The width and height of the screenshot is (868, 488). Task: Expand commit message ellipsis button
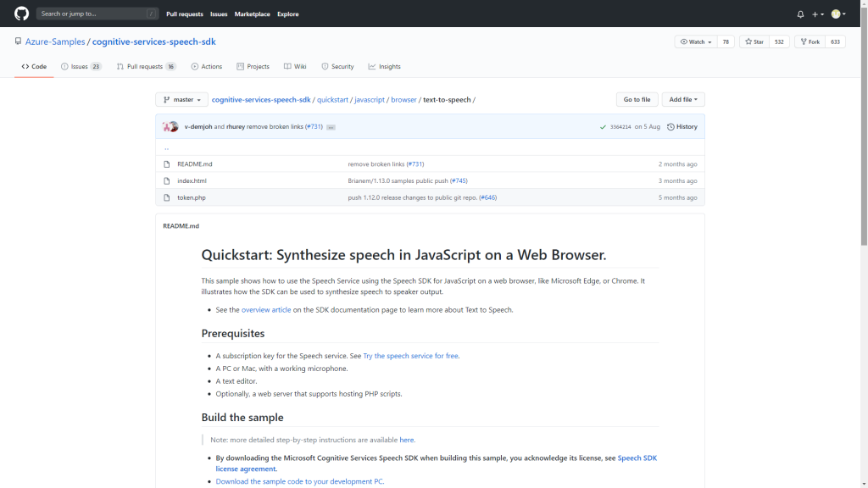click(x=331, y=127)
